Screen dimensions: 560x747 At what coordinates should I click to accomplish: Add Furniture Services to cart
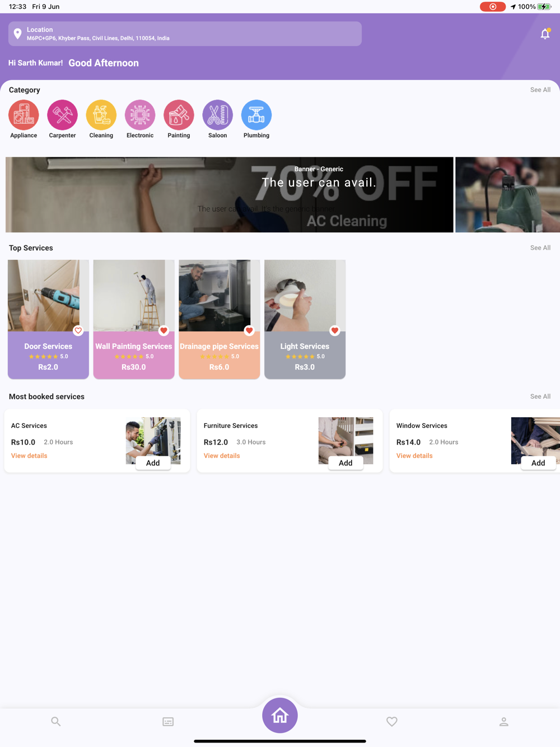coord(346,463)
